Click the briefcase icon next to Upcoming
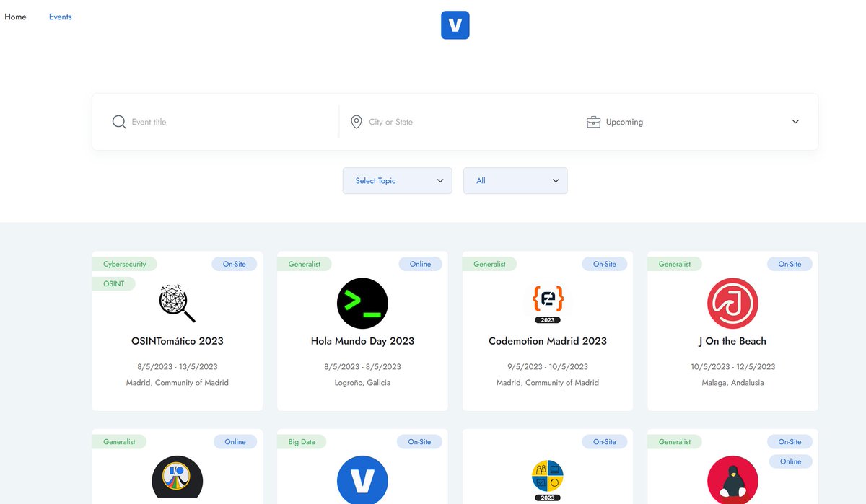The height and width of the screenshot is (504, 866). tap(593, 122)
